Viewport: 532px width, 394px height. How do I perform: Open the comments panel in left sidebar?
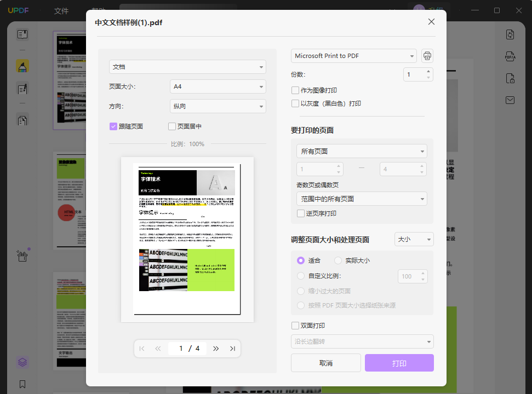click(x=22, y=88)
